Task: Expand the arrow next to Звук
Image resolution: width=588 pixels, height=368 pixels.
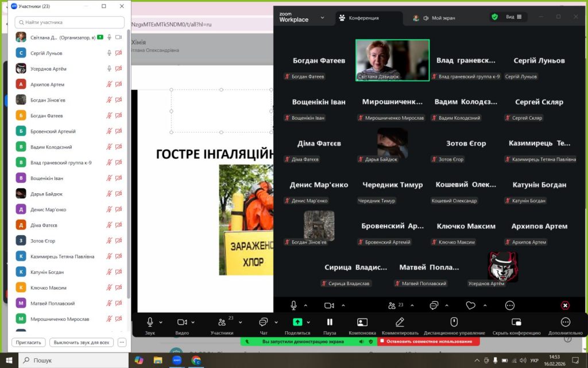Action: click(161, 323)
